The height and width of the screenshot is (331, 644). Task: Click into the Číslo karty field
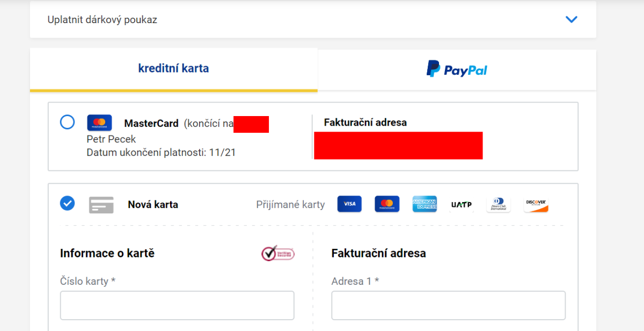pos(177,305)
